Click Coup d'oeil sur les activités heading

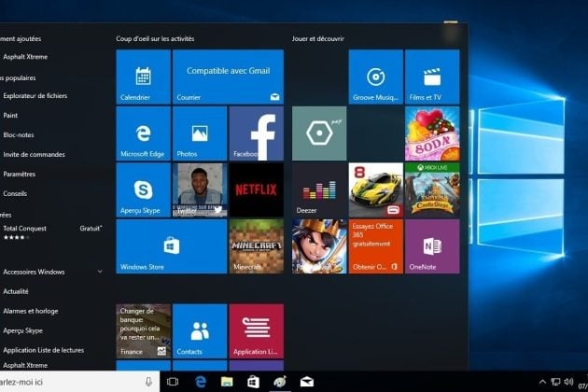[x=155, y=38]
